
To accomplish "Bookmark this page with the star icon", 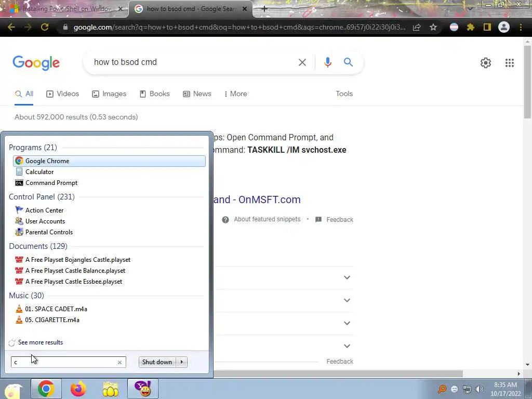I will [433, 27].
